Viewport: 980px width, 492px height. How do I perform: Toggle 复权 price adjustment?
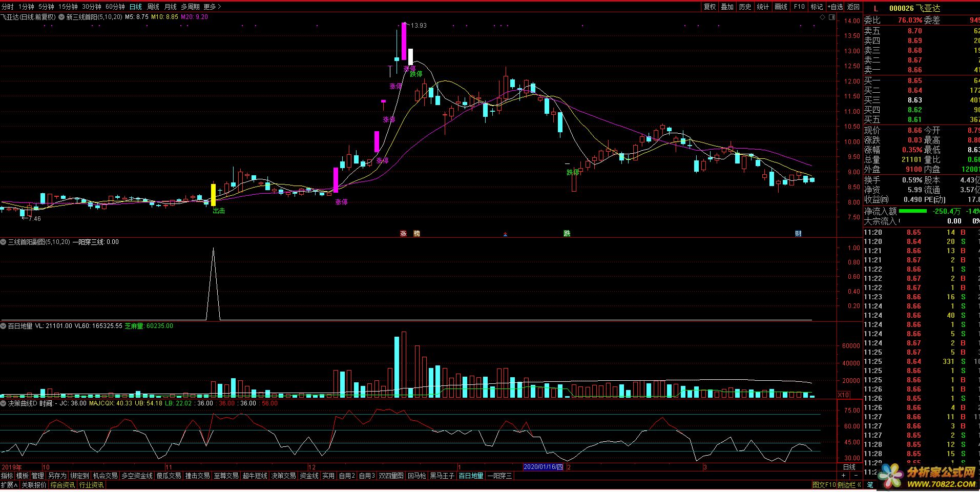pos(710,7)
